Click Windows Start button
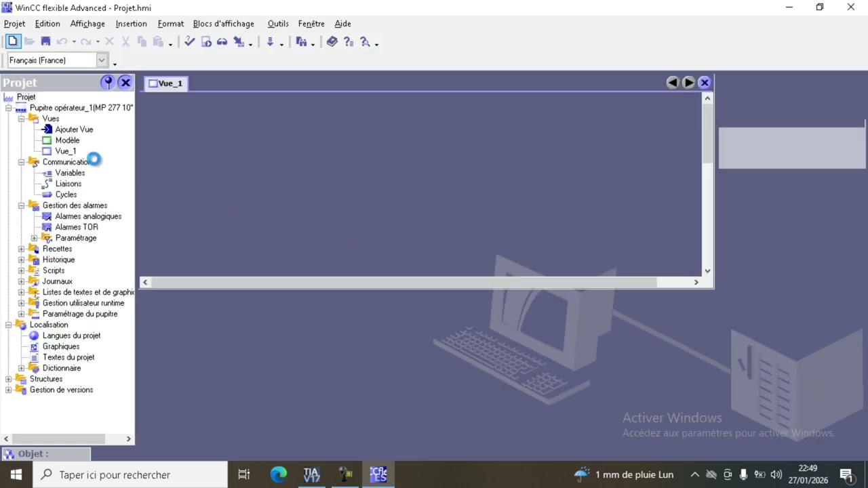The width and height of the screenshot is (868, 488). (16, 474)
